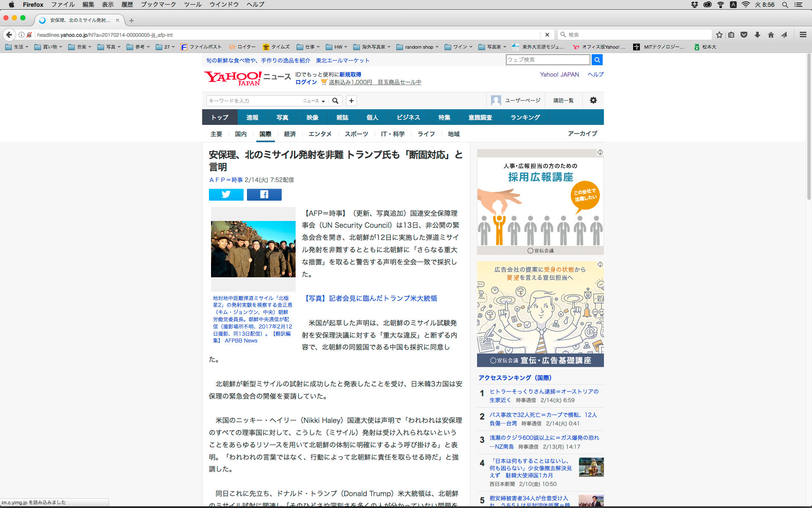Click the Kim Jong Un missile article photo
The width and height of the screenshot is (812, 508).
(253, 249)
